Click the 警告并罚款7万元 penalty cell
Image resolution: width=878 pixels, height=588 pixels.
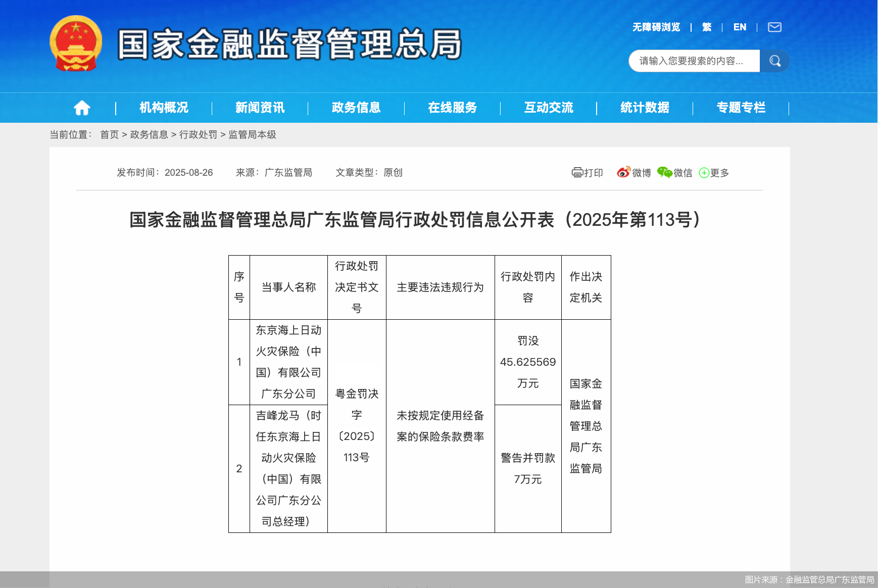coord(528,469)
